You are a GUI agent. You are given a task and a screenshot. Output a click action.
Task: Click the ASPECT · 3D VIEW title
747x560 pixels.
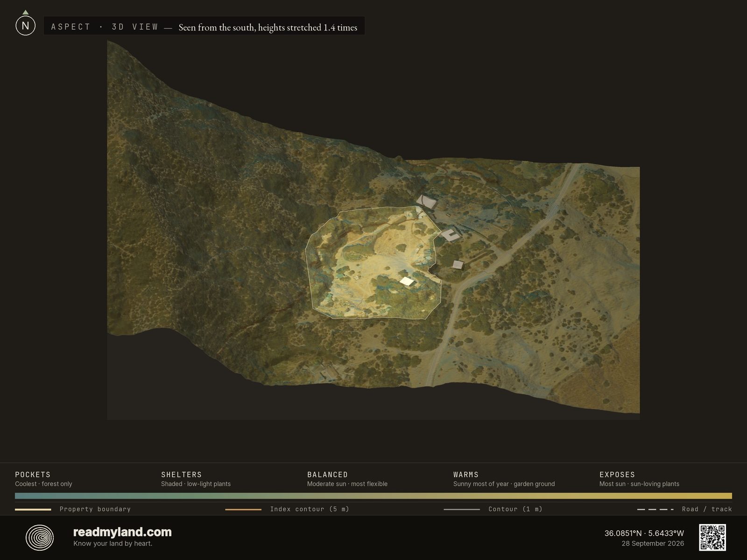(105, 27)
